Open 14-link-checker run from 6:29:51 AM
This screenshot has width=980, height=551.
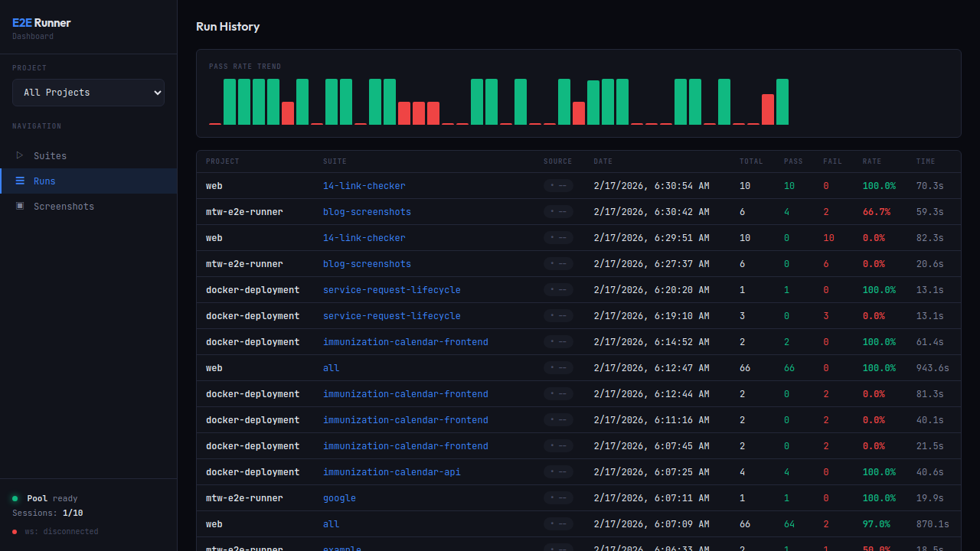[x=364, y=238]
